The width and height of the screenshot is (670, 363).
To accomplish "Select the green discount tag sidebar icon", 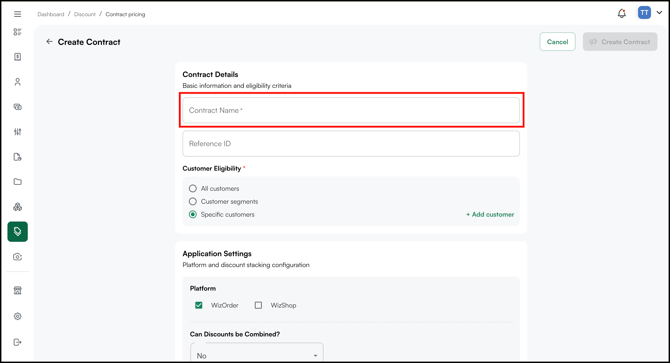I will coord(18,231).
